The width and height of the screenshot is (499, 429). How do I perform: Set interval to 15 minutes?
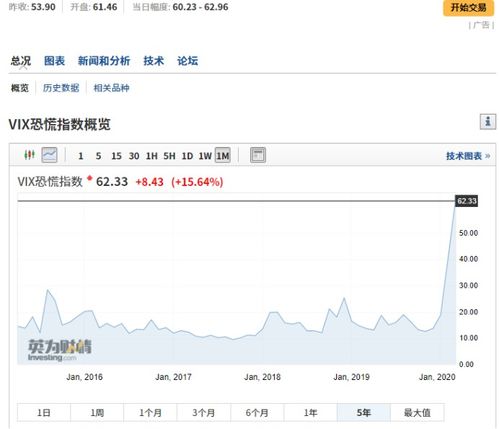click(116, 156)
